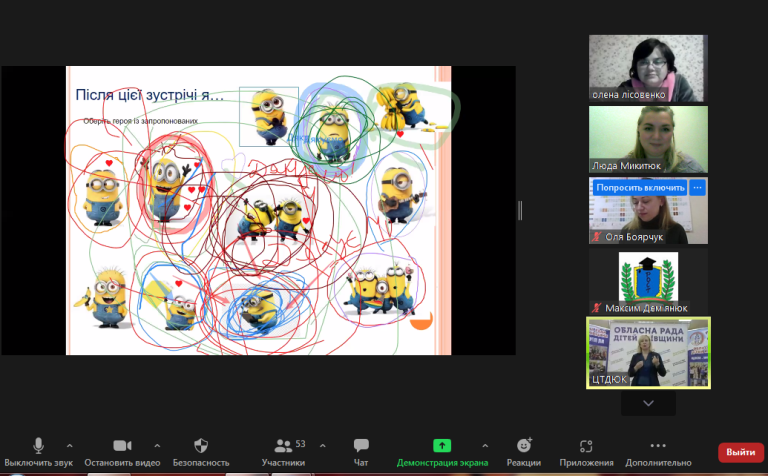
Task: Click guitar-playing minion on slide
Action: (x=402, y=195)
